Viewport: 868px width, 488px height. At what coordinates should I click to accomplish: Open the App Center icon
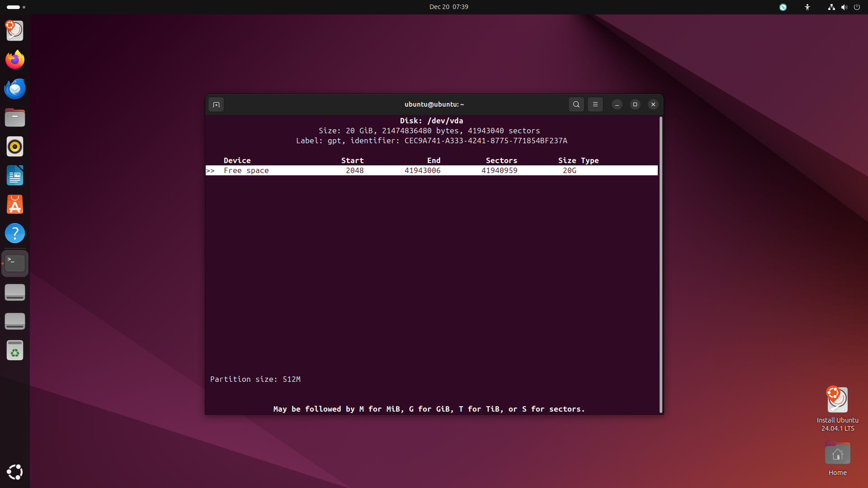tap(15, 204)
